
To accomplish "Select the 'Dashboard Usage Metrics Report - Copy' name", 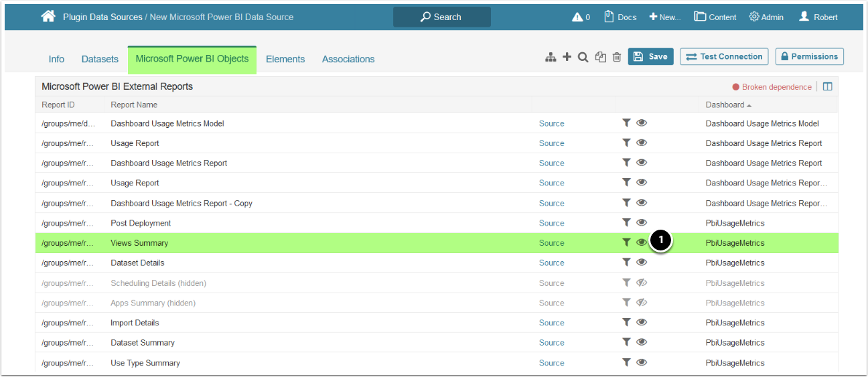I will [x=182, y=203].
